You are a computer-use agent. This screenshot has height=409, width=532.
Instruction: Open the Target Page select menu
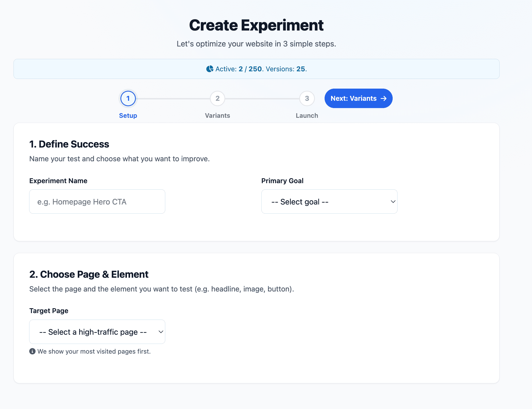97,332
